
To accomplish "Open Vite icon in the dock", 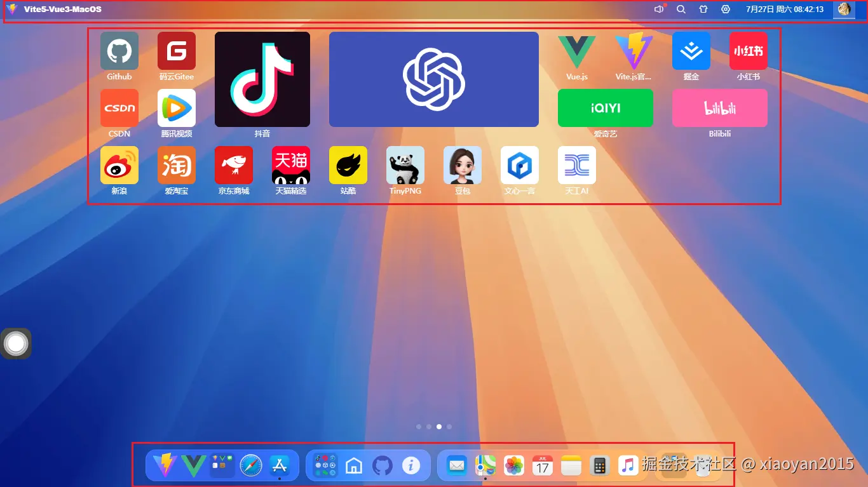I will pyautogui.click(x=165, y=465).
